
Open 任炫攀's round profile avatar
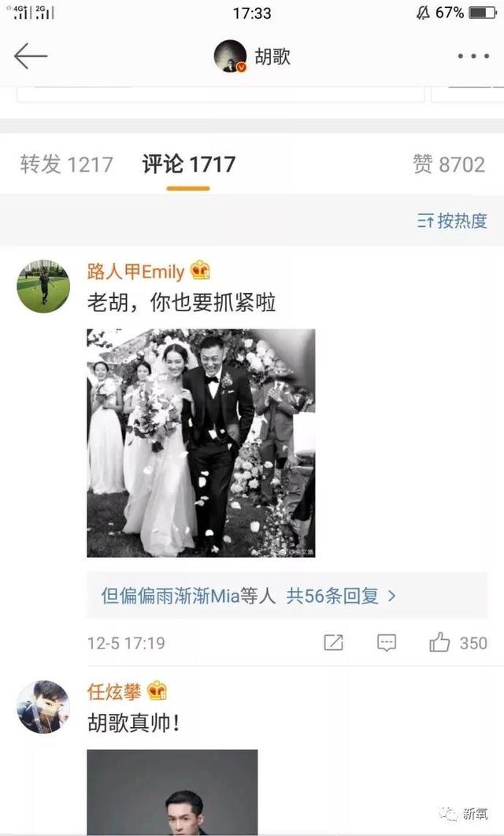pos(43,707)
